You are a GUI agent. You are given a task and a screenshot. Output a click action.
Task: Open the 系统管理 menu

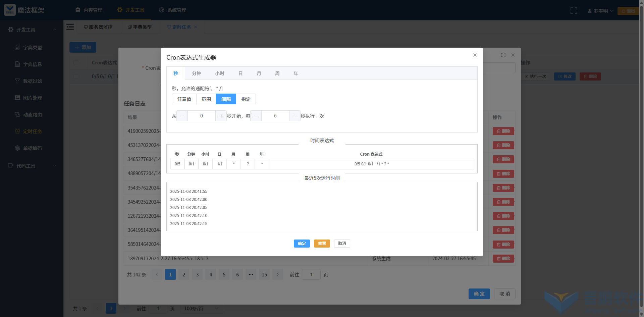click(x=172, y=10)
